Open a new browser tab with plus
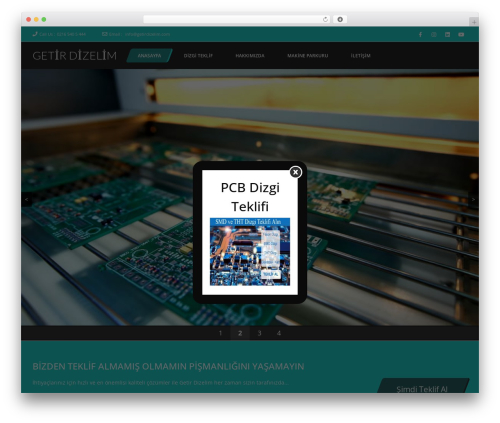500x423 pixels. coord(474,22)
